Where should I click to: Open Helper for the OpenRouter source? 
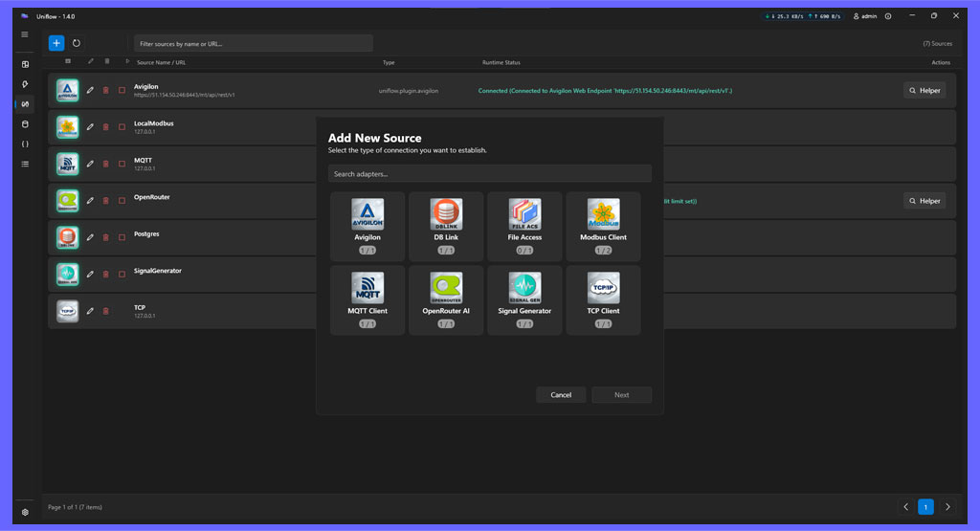click(924, 201)
